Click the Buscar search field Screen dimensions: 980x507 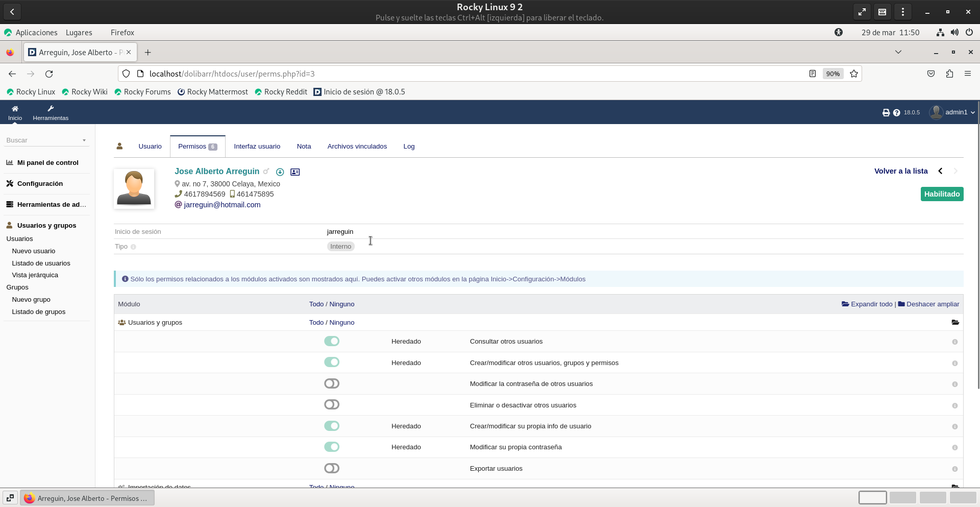[43, 140]
